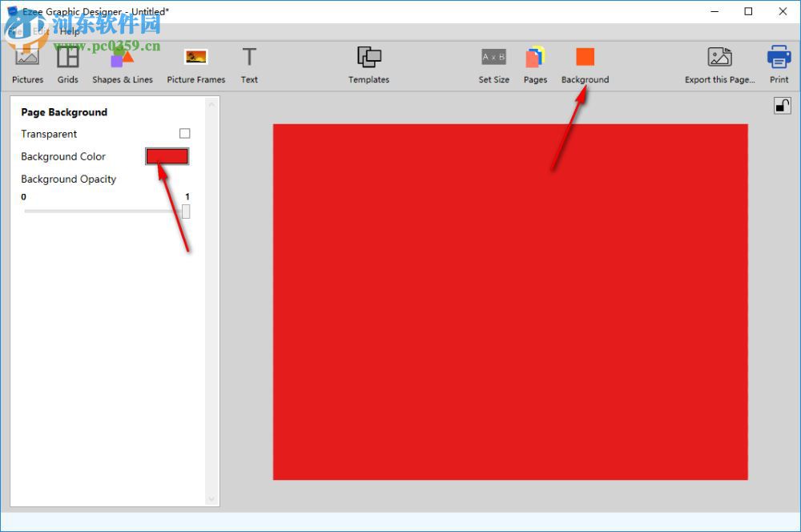Select the Background tool
Viewport: 801px width, 532px height.
coord(585,64)
